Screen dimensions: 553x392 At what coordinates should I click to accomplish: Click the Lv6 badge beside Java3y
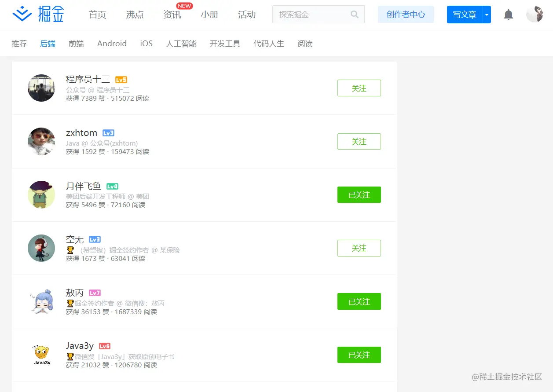coord(105,346)
